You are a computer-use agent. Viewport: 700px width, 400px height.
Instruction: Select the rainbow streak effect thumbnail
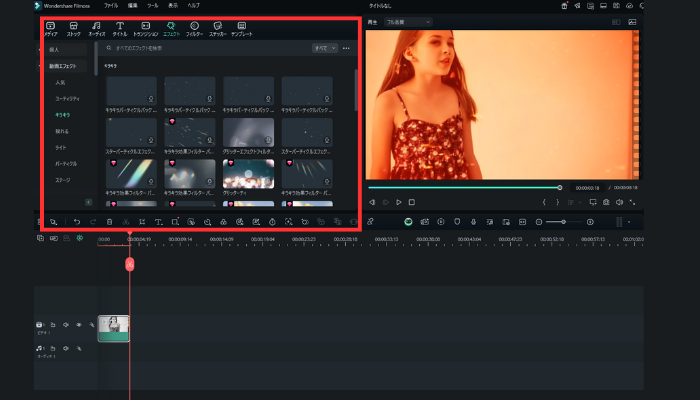click(x=131, y=174)
